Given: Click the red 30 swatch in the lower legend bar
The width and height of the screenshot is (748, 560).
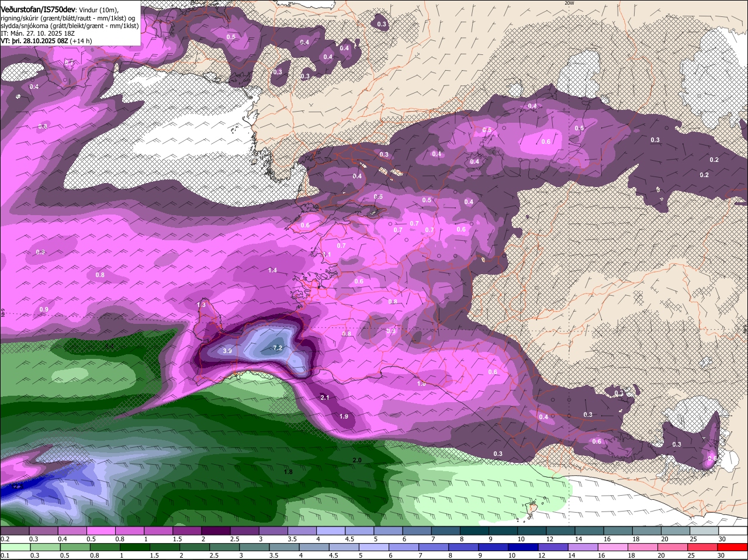Looking at the screenshot, I should tap(733, 548).
